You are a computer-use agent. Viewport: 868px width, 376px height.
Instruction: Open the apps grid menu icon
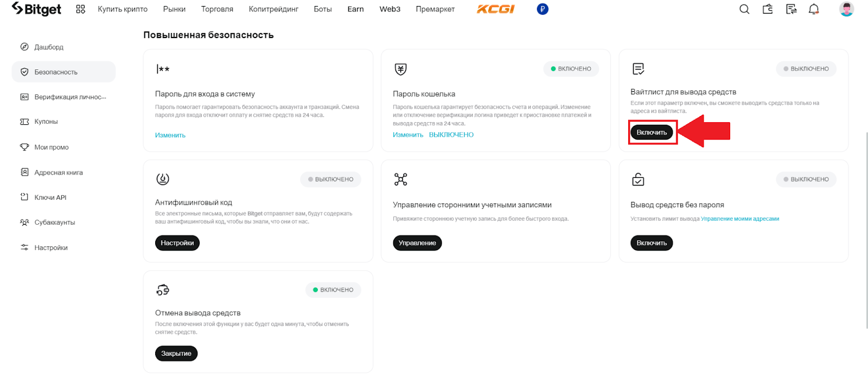[81, 9]
